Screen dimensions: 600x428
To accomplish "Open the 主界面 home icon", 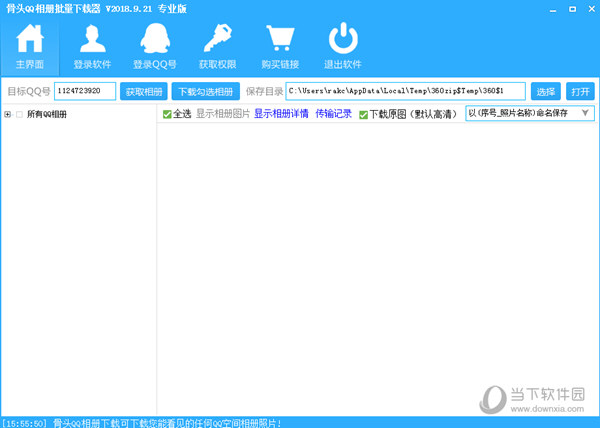I will click(x=30, y=39).
